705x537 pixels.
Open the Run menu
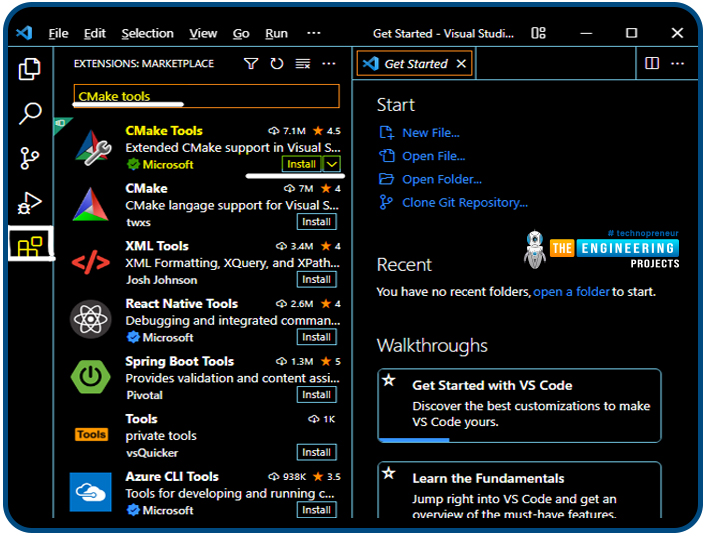pos(277,33)
